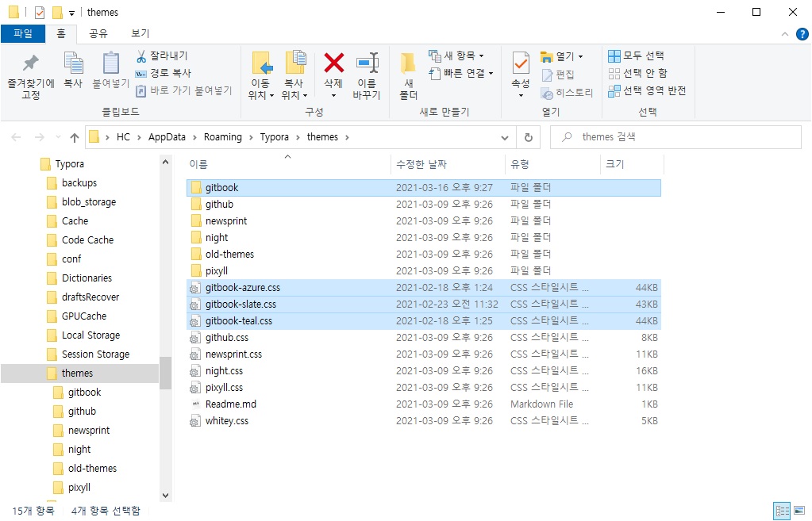Go back with the back arrow
This screenshot has height=521, width=812.
(x=16, y=137)
